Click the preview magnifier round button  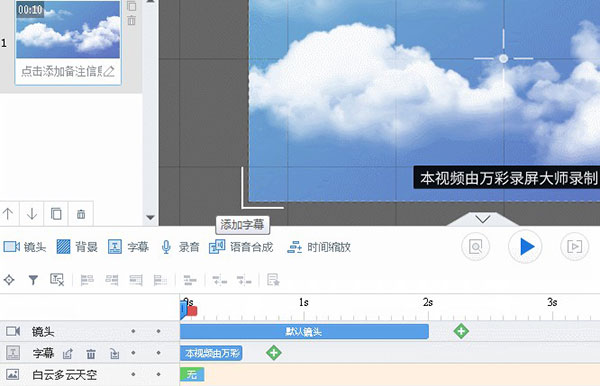click(x=475, y=247)
